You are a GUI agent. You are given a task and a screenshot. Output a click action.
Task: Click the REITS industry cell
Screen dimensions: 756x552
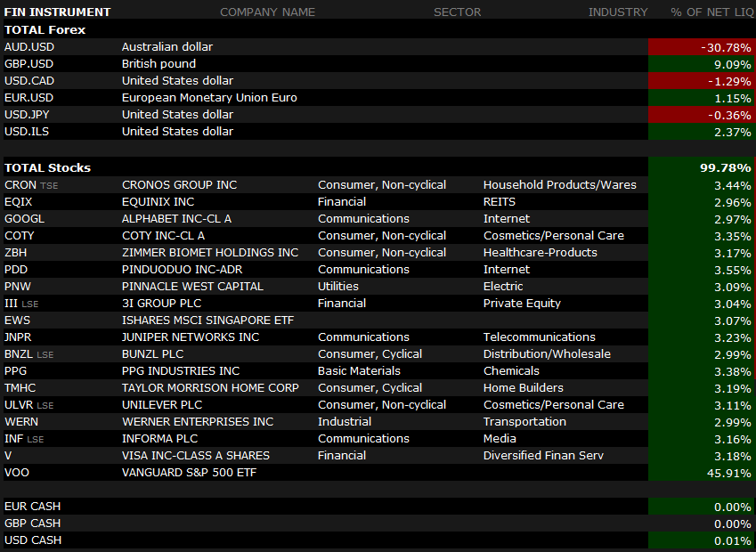(x=500, y=201)
